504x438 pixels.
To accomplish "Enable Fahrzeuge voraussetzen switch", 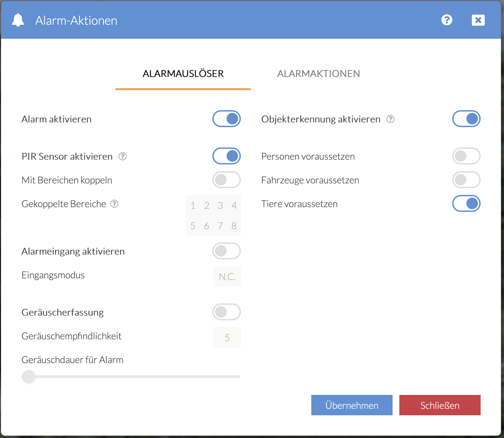I will click(x=466, y=180).
